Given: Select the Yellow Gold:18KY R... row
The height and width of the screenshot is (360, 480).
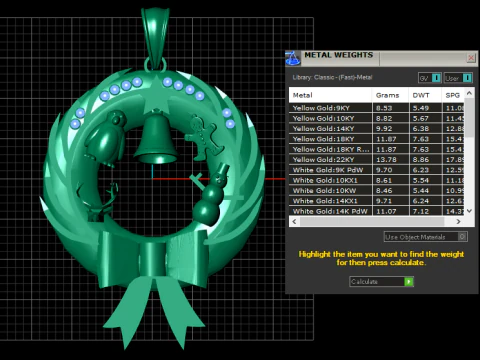Looking at the screenshot, I should click(377, 149).
